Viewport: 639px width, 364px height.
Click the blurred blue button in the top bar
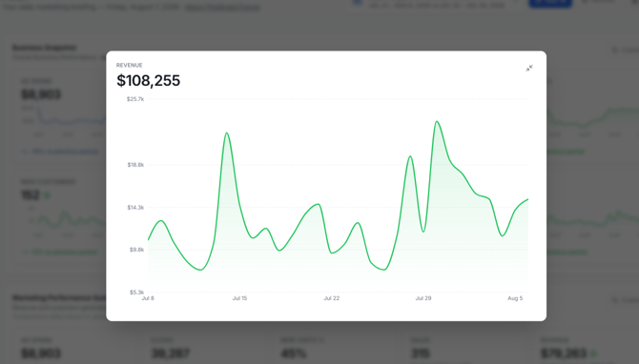pyautogui.click(x=550, y=3)
